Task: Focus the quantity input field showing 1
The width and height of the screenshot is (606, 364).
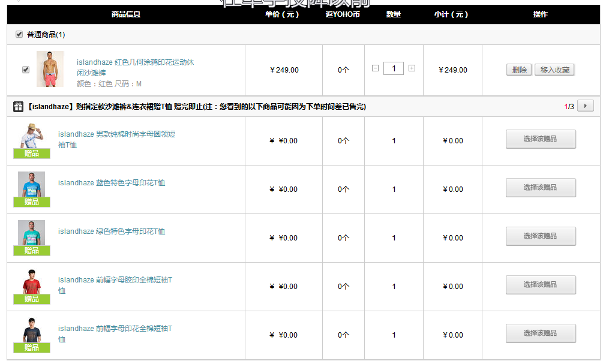Action: (x=394, y=68)
